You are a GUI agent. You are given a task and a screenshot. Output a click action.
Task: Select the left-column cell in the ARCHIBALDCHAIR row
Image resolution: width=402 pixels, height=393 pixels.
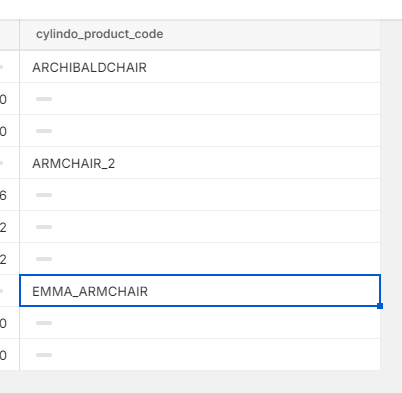[10, 67]
